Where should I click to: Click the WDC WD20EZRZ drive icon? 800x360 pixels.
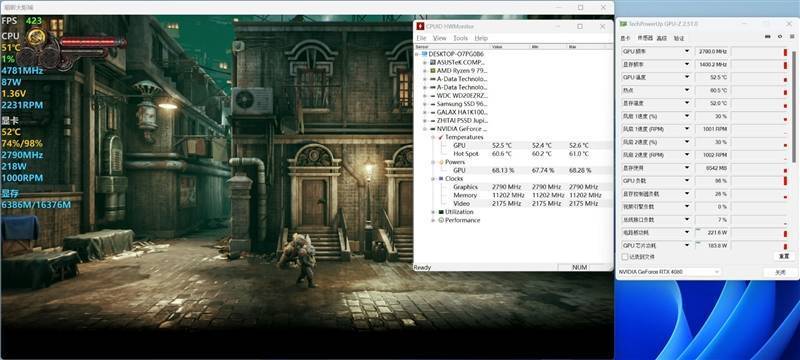pos(433,95)
